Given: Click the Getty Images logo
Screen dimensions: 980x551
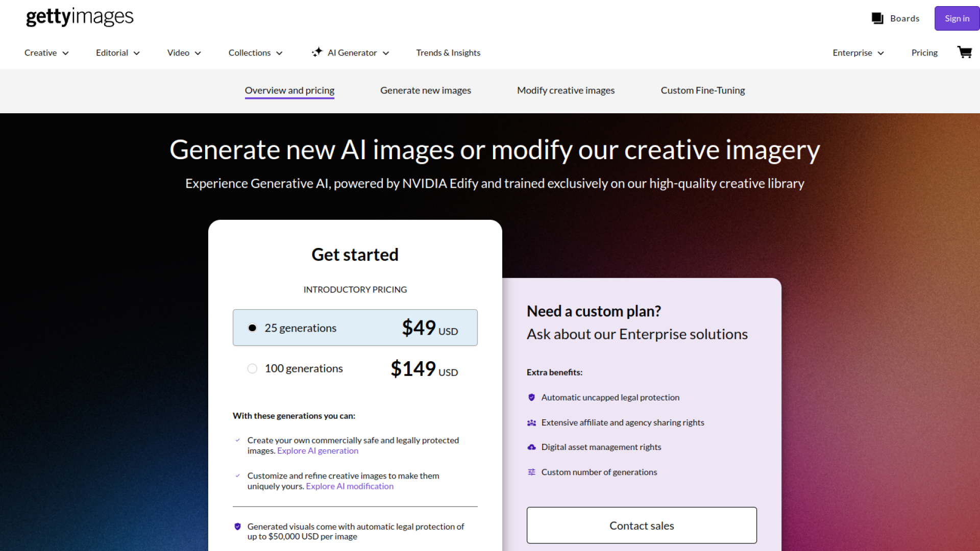Looking at the screenshot, I should click(x=79, y=17).
